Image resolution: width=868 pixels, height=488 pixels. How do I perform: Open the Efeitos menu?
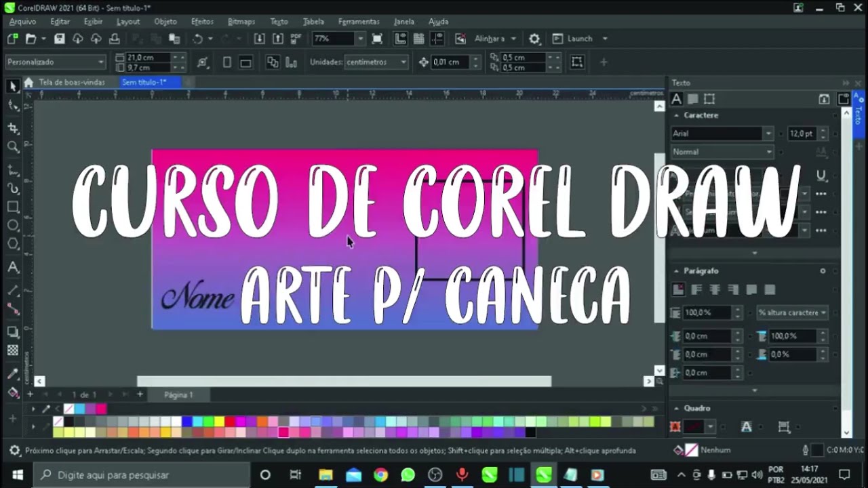click(202, 22)
